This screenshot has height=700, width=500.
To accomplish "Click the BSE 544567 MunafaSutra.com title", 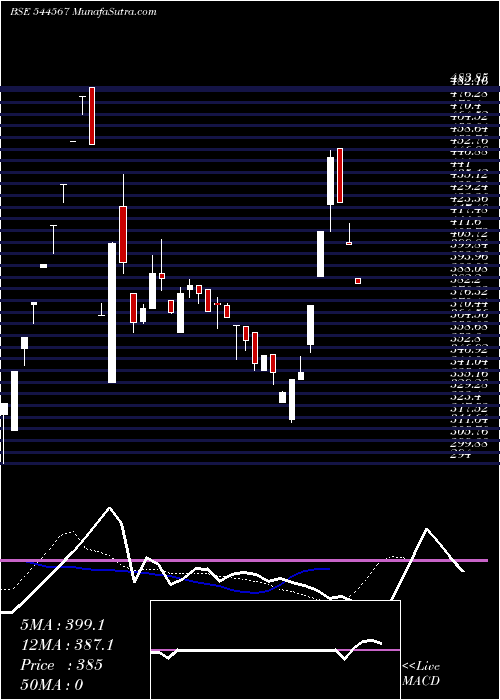I will [x=83, y=12].
